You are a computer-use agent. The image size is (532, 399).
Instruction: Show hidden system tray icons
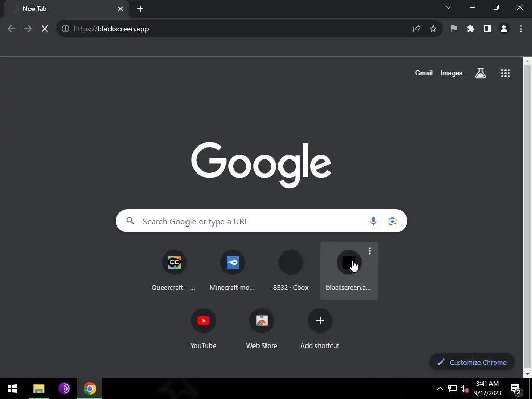[440, 389]
